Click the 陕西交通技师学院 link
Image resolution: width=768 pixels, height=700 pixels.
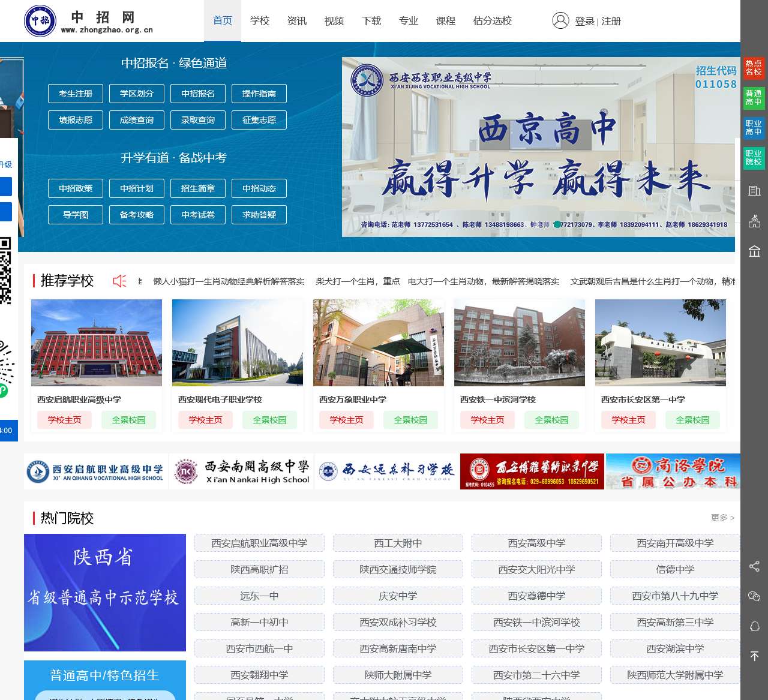[x=398, y=569]
